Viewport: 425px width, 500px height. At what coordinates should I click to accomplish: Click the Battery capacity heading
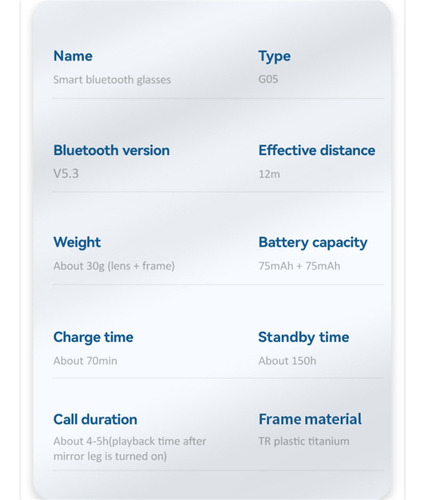click(313, 243)
